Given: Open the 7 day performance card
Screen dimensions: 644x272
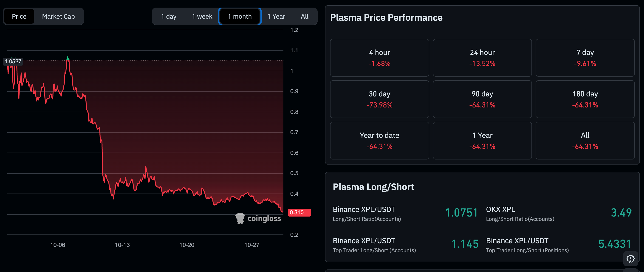Looking at the screenshot, I should [x=585, y=58].
